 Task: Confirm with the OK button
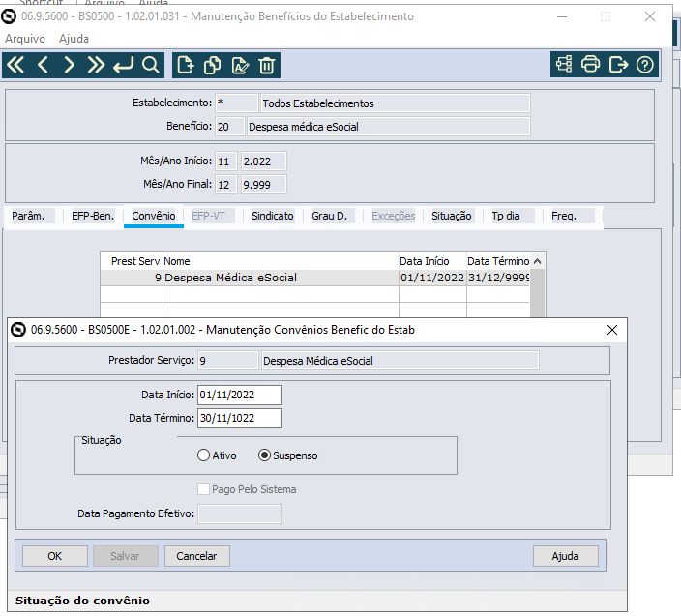coord(55,556)
